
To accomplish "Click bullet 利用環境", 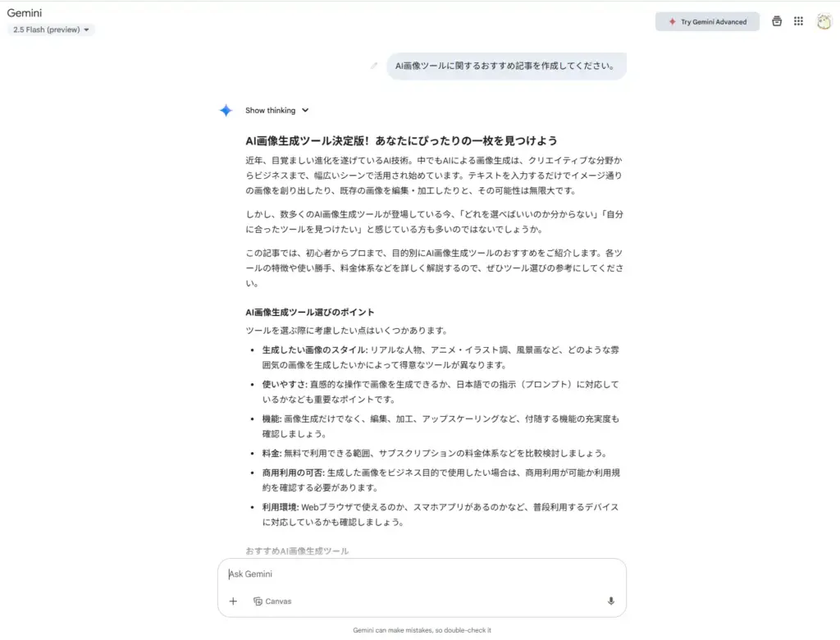I will 441,514.
